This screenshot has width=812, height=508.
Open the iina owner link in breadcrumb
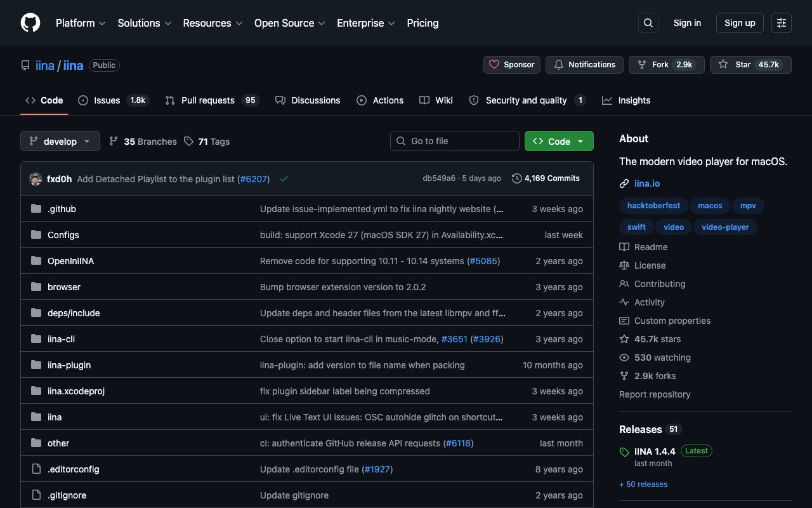coord(45,65)
